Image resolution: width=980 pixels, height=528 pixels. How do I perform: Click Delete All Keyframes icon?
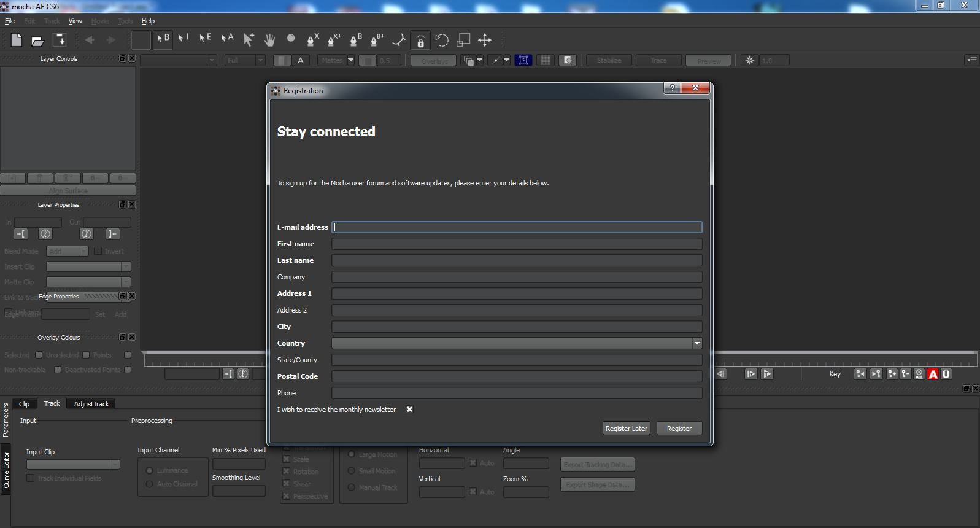point(919,374)
